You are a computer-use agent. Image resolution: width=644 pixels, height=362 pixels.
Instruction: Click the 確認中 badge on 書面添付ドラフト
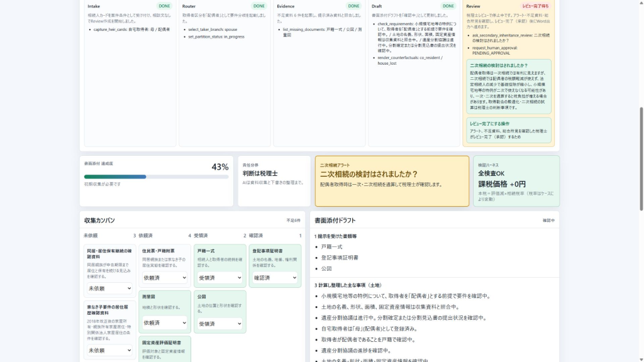coord(548,221)
